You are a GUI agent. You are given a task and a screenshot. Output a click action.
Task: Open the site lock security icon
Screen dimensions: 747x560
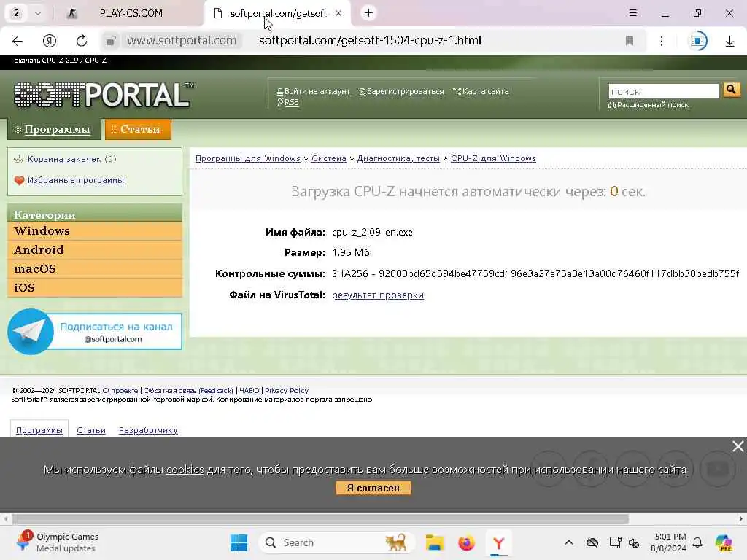tap(111, 41)
